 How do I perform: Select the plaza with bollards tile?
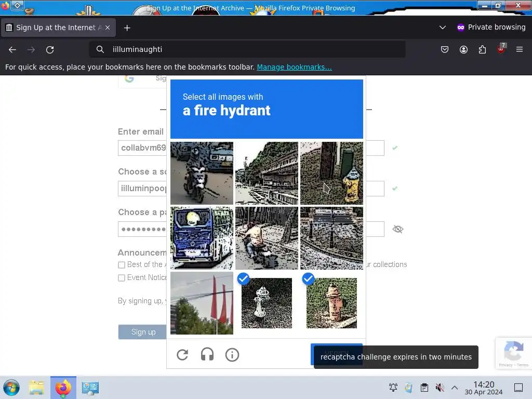(331, 238)
